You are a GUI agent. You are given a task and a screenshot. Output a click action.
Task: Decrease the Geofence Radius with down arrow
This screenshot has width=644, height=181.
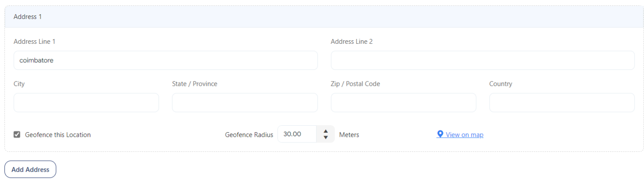point(326,138)
